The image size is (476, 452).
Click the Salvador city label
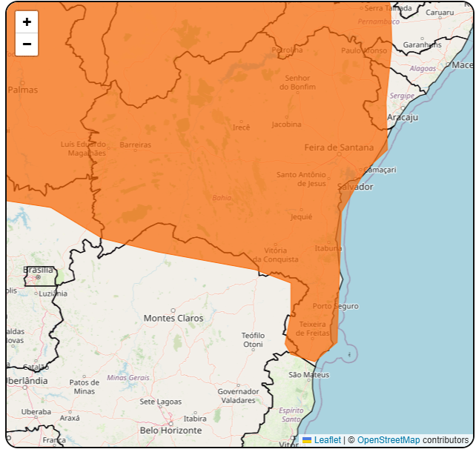click(x=355, y=187)
